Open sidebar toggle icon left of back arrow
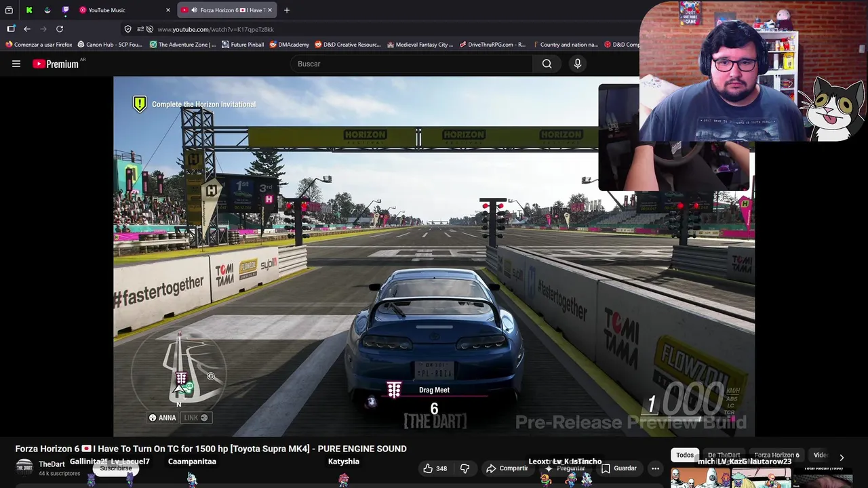The width and height of the screenshot is (868, 488). tap(11, 29)
